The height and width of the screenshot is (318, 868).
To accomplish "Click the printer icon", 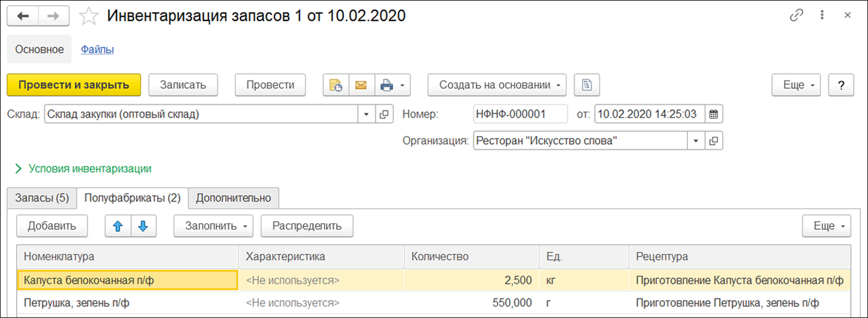I will coord(386,85).
